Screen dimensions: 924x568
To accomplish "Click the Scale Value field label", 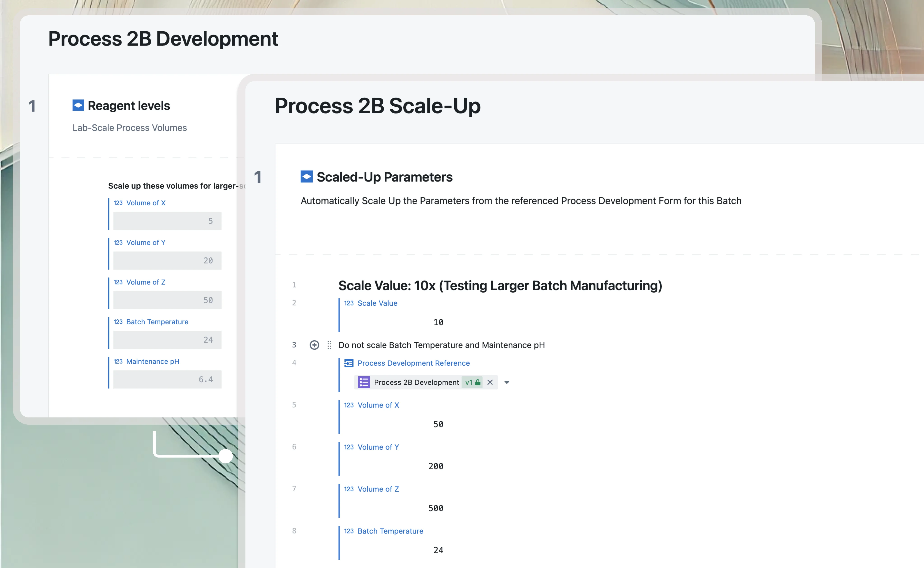I will coord(377,303).
